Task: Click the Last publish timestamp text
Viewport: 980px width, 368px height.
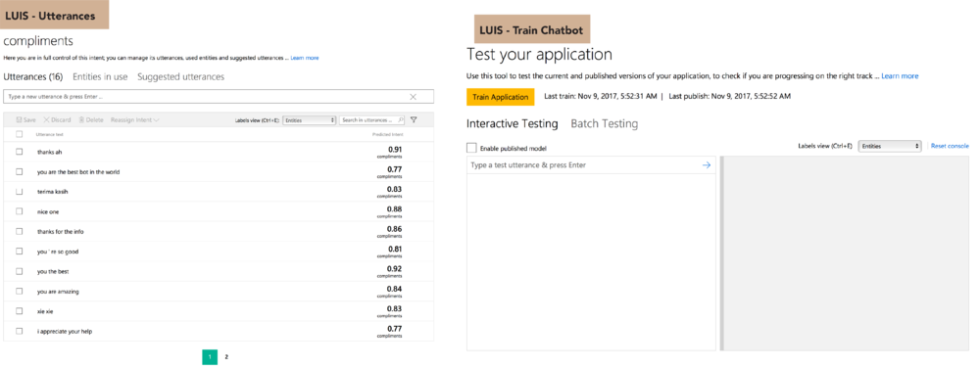Action: (x=729, y=97)
